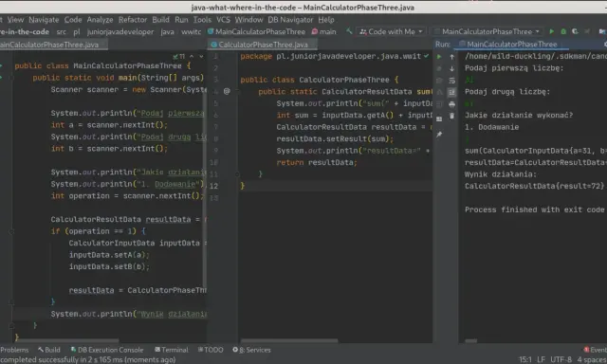Image resolution: width=607 pixels, height=364 pixels.
Task: Click the horizontal scrollbar of the Run console
Action: click(471, 341)
